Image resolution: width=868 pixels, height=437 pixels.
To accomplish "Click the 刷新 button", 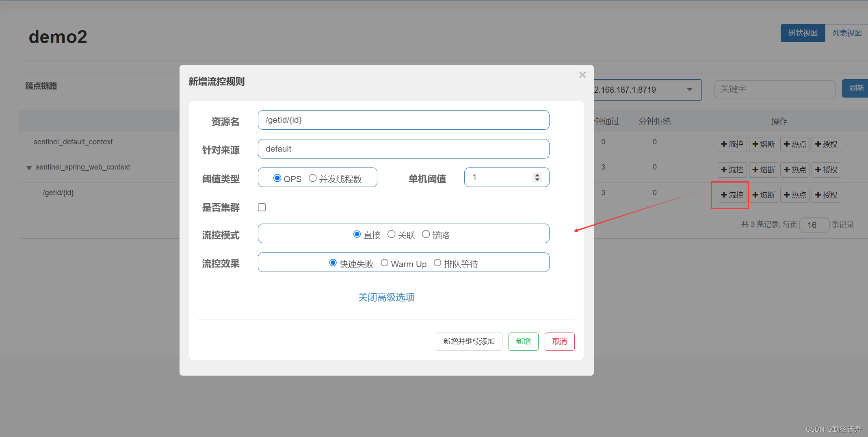I will (856, 88).
